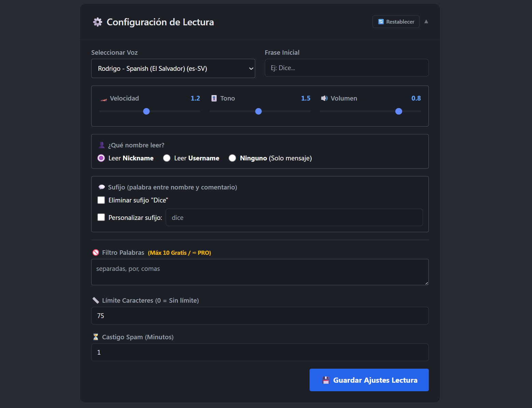Enable the Eliminar sufijo "Dice" checkbox
This screenshot has width=532, height=408.
point(101,200)
